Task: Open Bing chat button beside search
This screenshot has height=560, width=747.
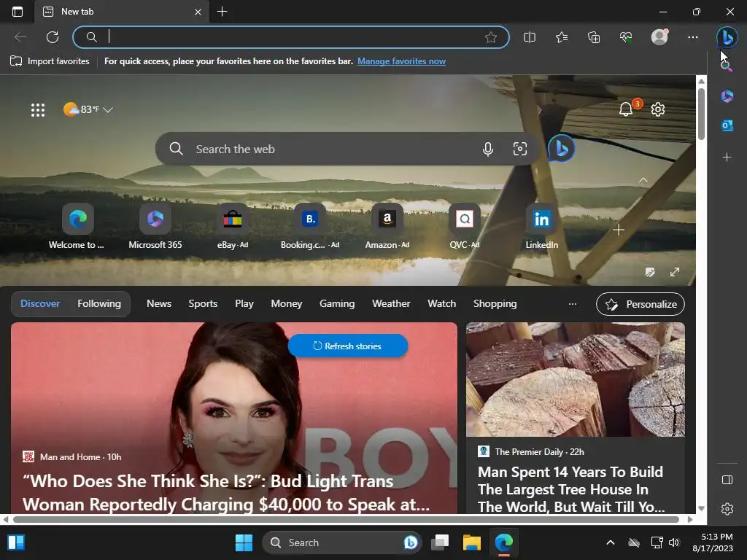Action: pos(561,149)
